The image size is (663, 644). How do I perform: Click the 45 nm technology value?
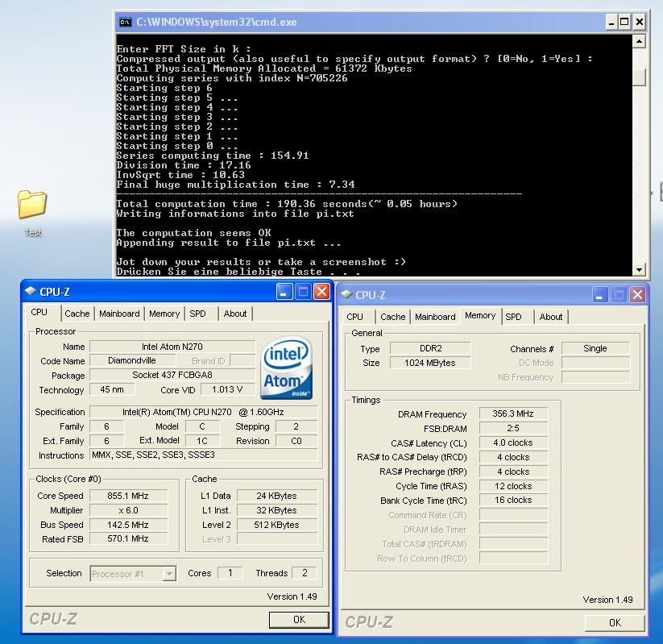click(x=112, y=389)
